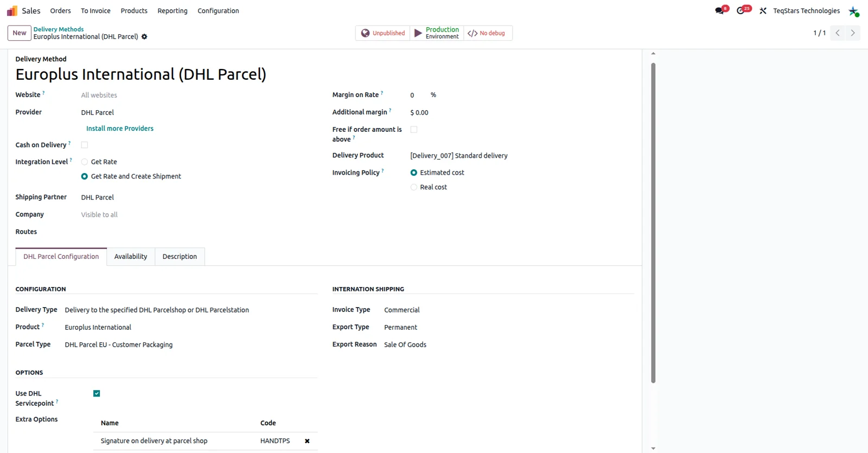Open the Reporting menu
Image resolution: width=868 pixels, height=453 pixels.
[173, 11]
